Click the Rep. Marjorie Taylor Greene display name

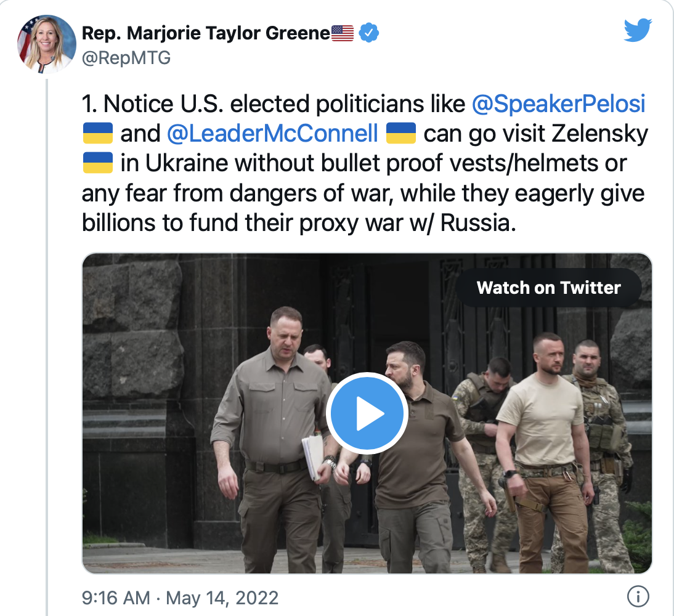[x=206, y=33]
